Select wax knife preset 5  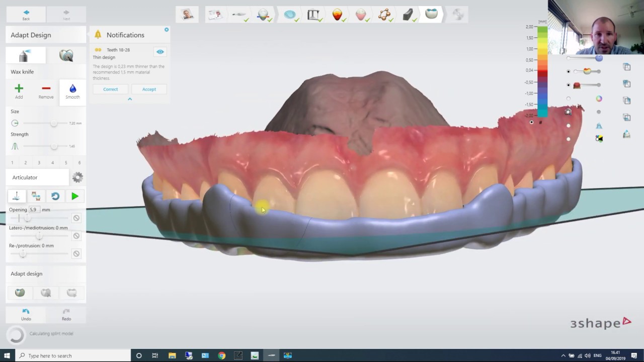66,163
